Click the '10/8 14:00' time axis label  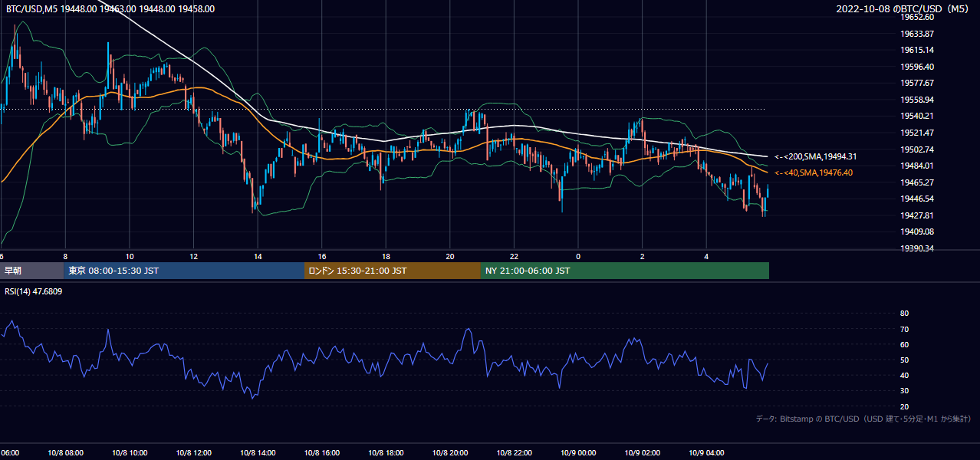(258, 453)
